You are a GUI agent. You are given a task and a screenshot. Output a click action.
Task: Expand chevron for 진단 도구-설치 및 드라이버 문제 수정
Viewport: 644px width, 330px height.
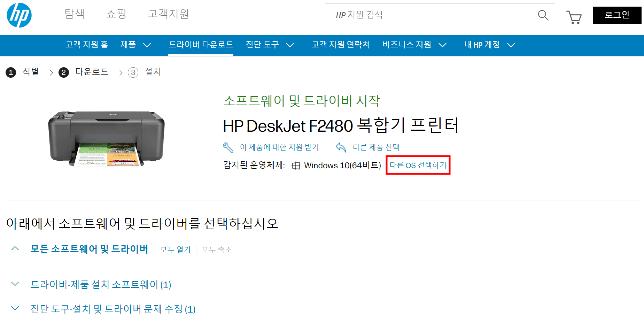pyautogui.click(x=15, y=308)
